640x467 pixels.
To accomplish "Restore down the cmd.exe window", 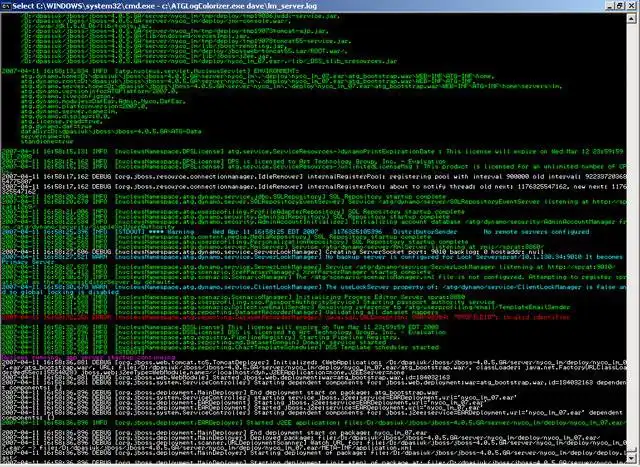I will click(620, 6).
